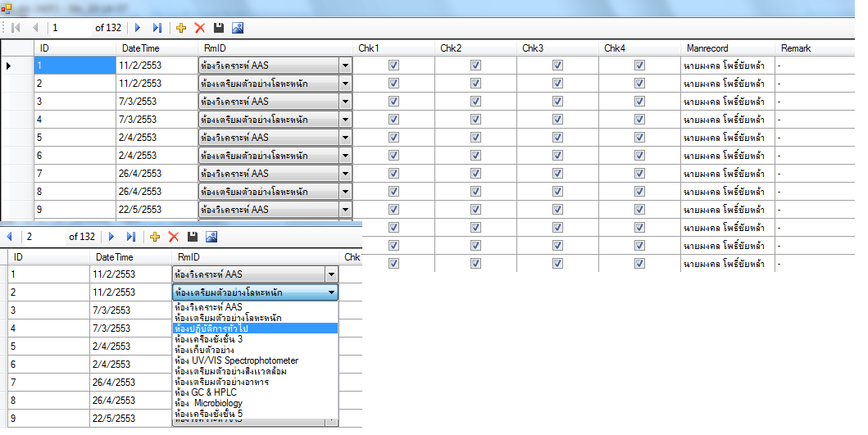Toggle Chk3 checkbox for ID 3

click(557, 102)
